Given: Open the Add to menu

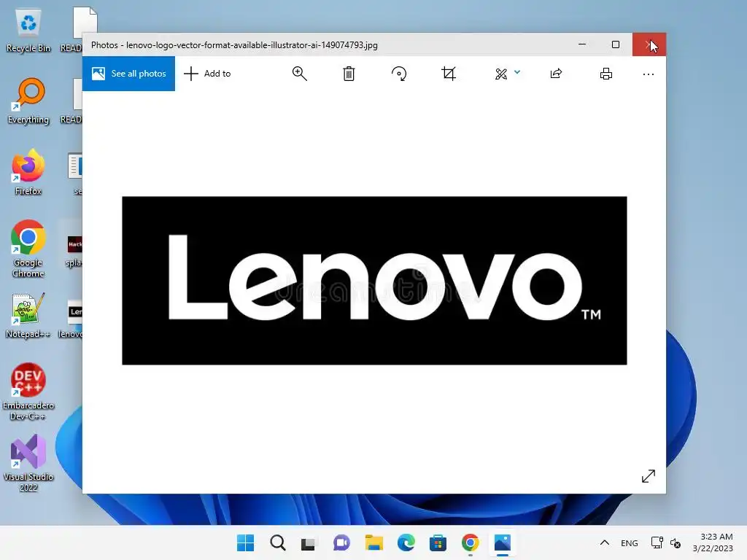Looking at the screenshot, I should [x=207, y=74].
